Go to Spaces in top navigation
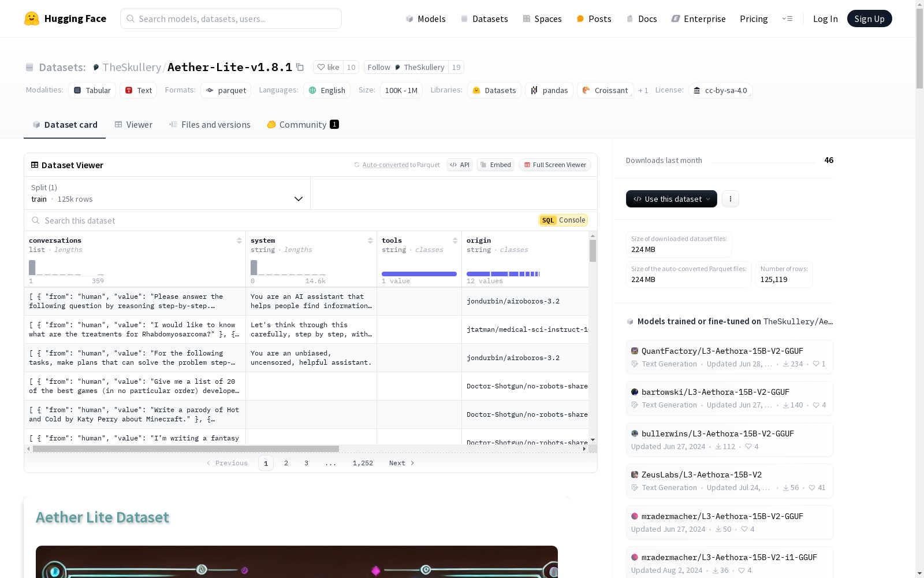The height and width of the screenshot is (578, 924). coord(542,18)
